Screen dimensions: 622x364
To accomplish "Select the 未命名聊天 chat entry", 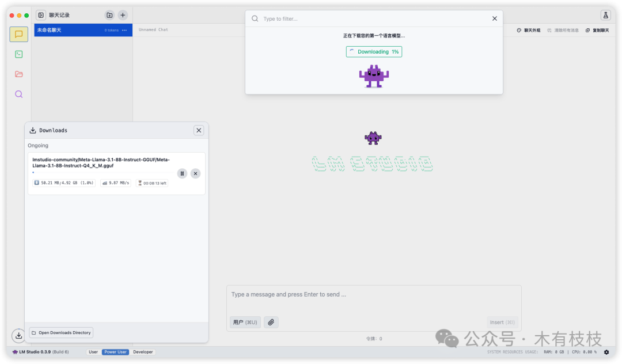I will pyautogui.click(x=84, y=30).
